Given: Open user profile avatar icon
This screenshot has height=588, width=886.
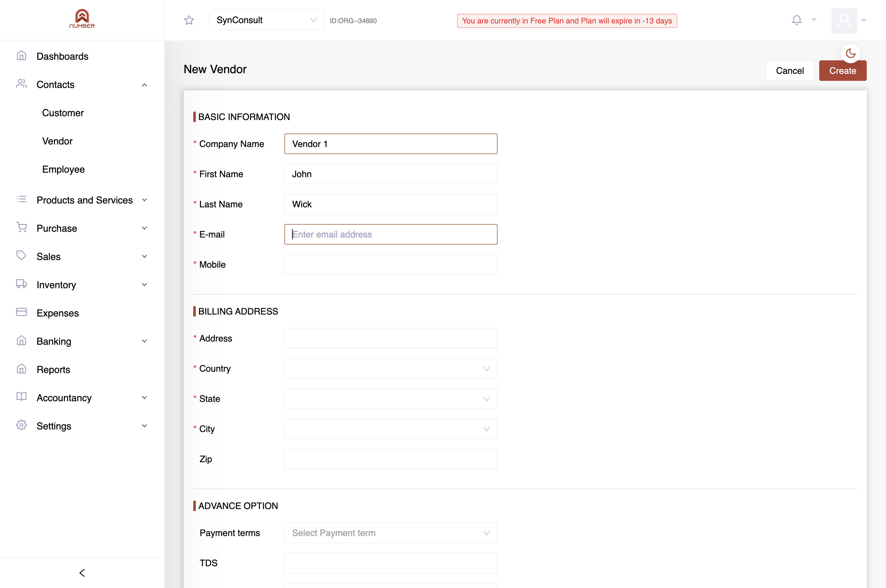Looking at the screenshot, I should pos(844,21).
